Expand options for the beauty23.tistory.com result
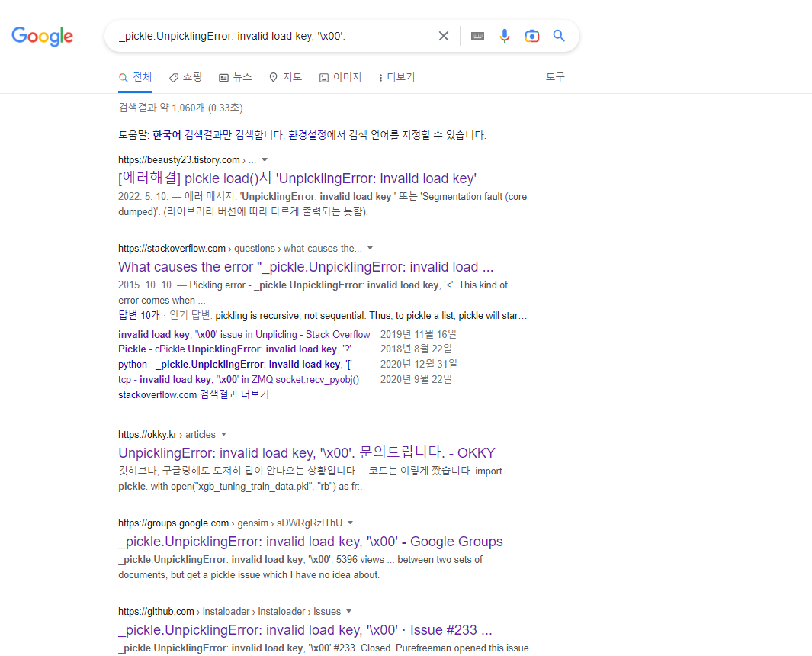This screenshot has width=812, height=656. tap(263, 159)
